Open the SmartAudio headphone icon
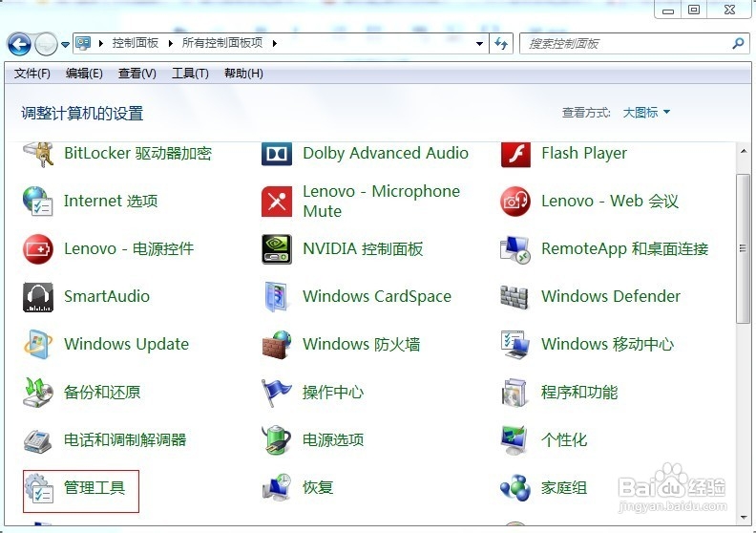Screen dimensions: 756x533 tap(38, 297)
